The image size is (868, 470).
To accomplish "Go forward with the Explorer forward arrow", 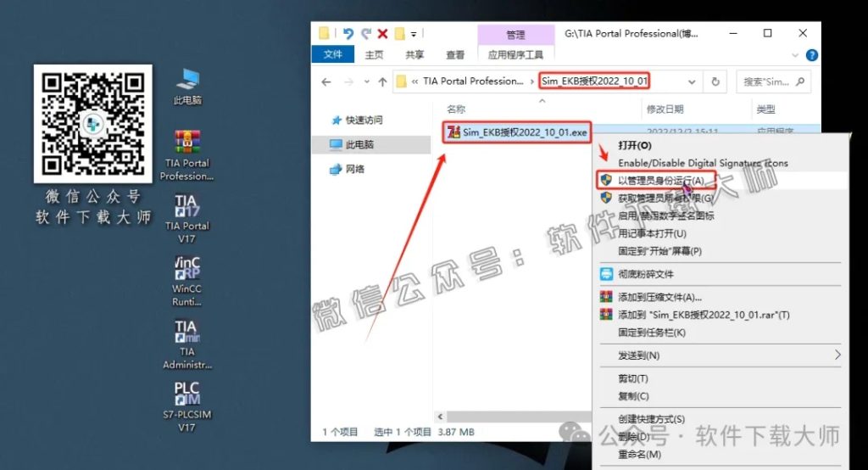I will click(x=348, y=82).
